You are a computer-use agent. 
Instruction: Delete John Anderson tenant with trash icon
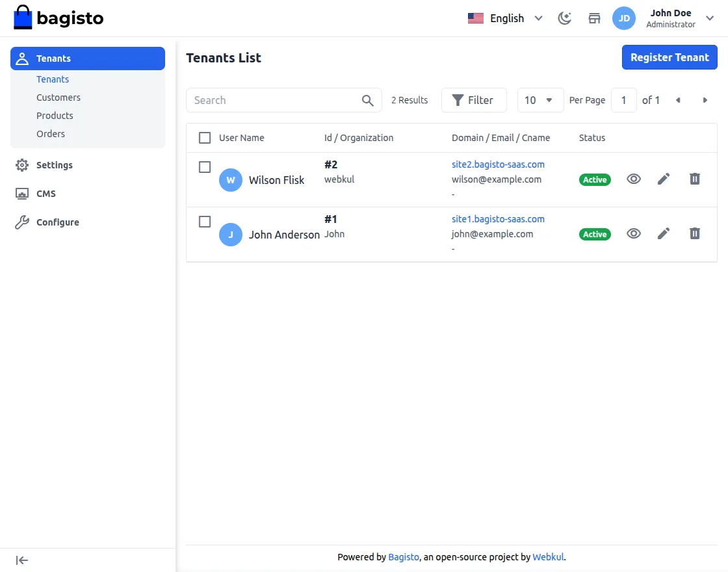click(695, 233)
